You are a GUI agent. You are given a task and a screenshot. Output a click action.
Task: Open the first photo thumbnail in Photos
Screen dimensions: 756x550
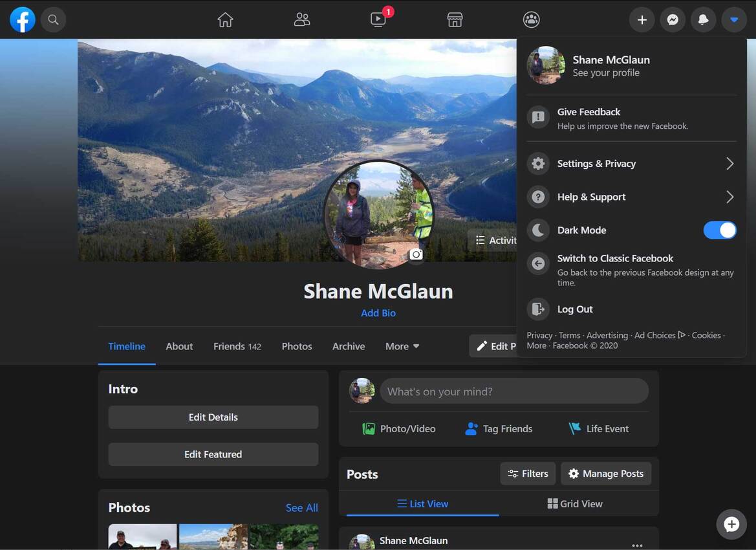(143, 536)
